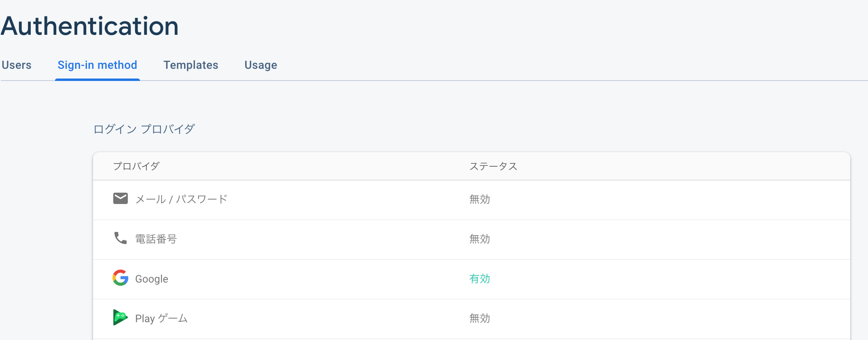The width and height of the screenshot is (868, 340).
Task: Click the Authentication page heading
Action: point(90,25)
